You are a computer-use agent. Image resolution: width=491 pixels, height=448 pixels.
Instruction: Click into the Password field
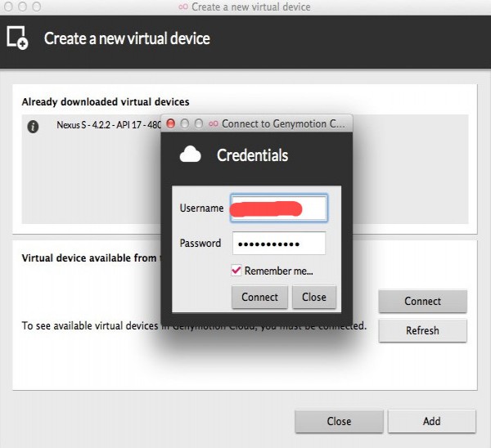(279, 244)
